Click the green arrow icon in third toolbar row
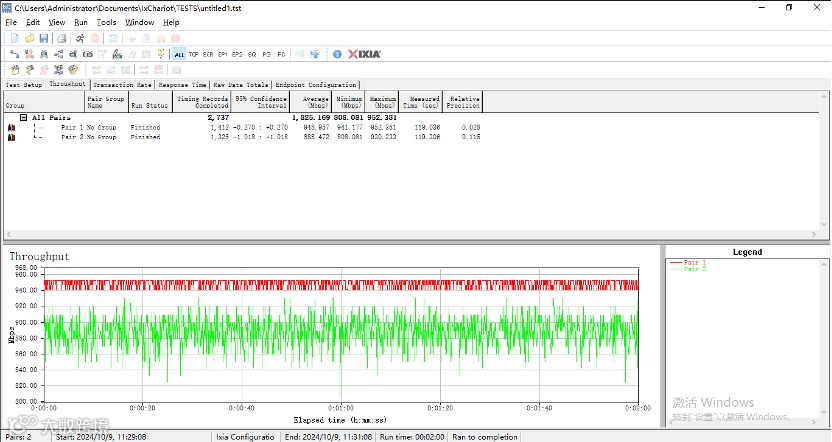 [x=30, y=70]
